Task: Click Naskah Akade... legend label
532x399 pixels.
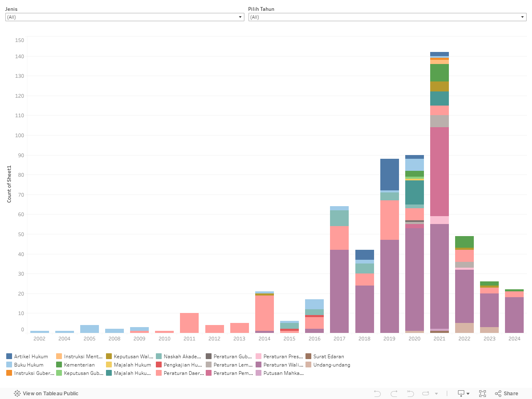Action: (182, 357)
